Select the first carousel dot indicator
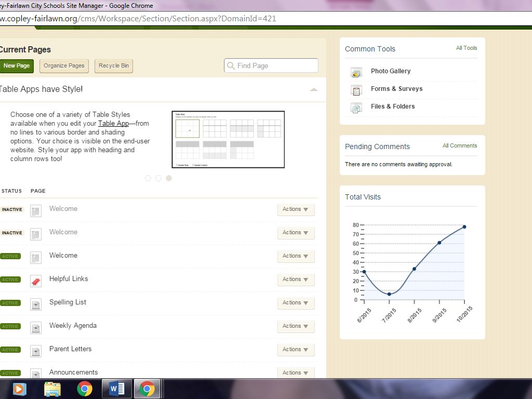The width and height of the screenshot is (532, 399). 148,178
